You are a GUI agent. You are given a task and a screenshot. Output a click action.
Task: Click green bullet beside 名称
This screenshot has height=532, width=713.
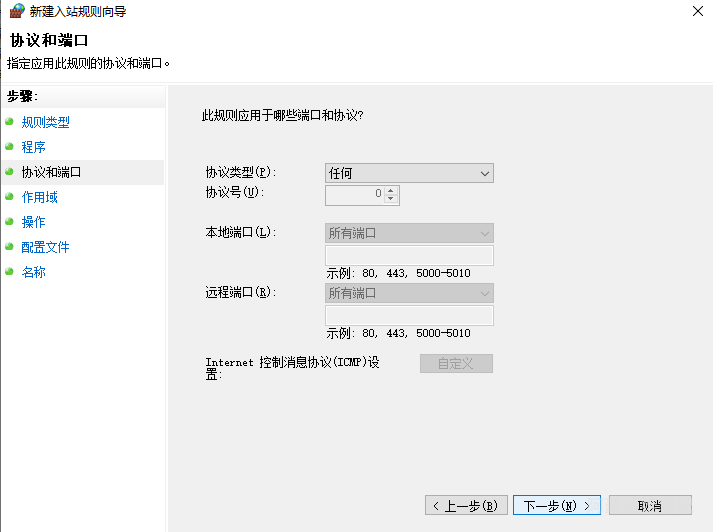tap(9, 271)
